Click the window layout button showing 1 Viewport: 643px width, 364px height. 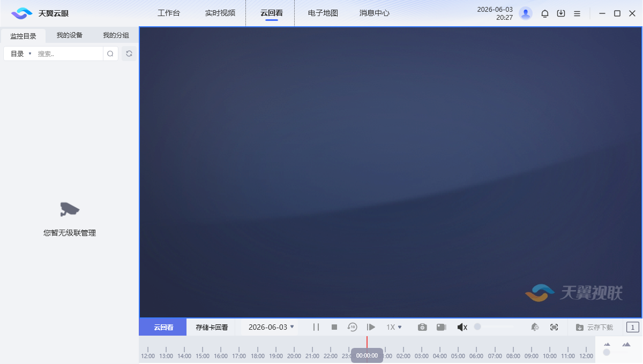tap(633, 327)
